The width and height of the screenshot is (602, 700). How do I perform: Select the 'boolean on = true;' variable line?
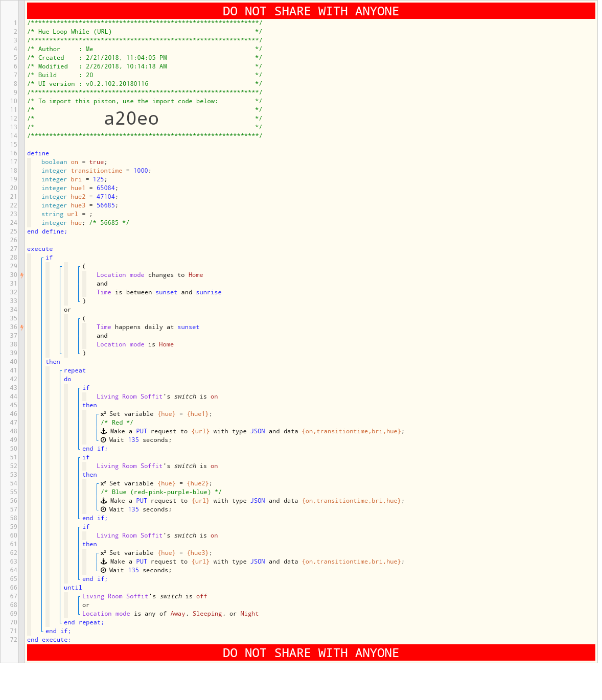(x=75, y=162)
